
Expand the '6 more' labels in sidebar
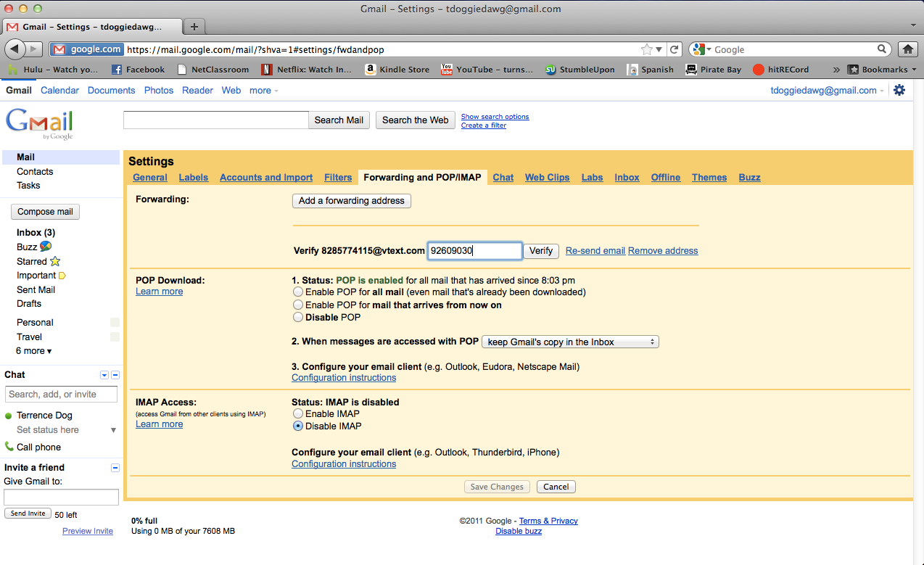[x=33, y=350]
